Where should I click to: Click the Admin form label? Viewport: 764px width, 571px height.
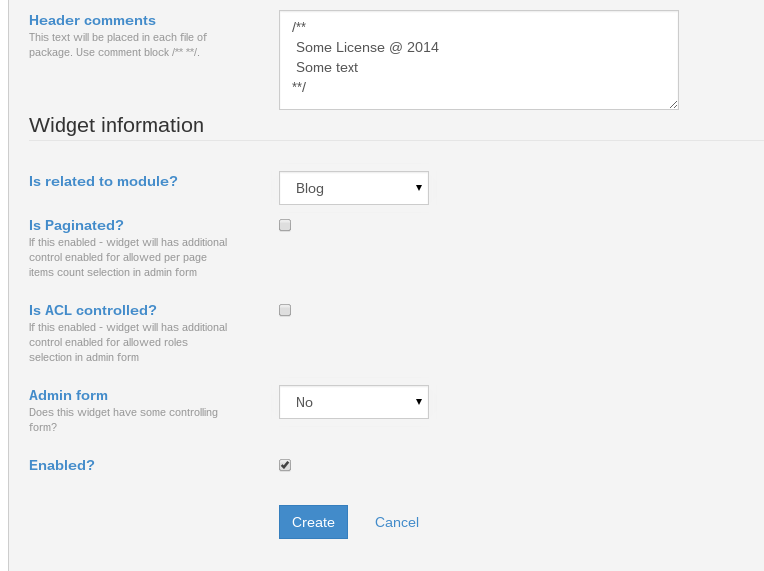pyautogui.click(x=68, y=395)
